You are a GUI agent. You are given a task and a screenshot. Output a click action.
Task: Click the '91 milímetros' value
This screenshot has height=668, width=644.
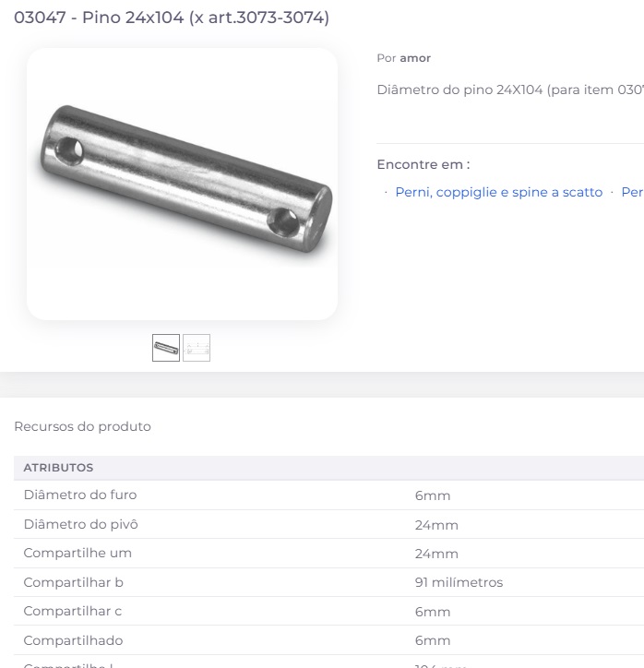(459, 582)
